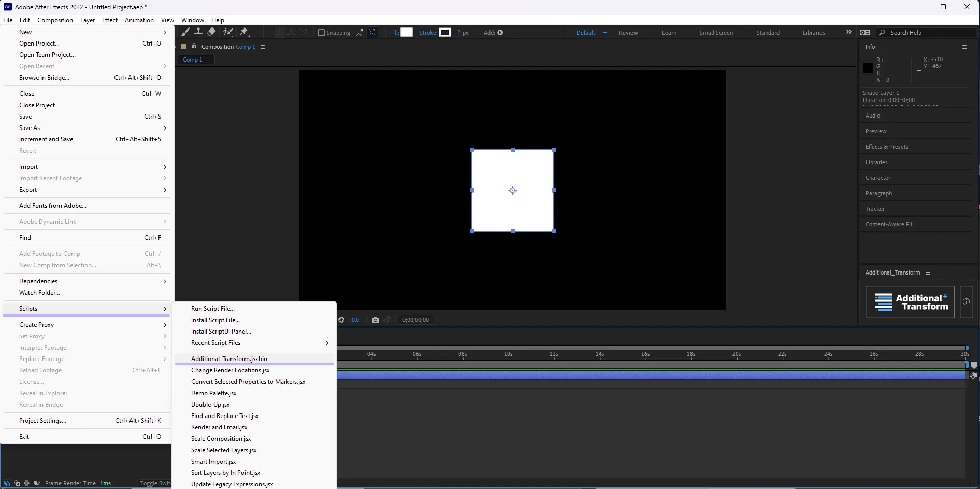This screenshot has width=980, height=489.
Task: Expand the workspace overflow chevron
Action: [x=848, y=32]
